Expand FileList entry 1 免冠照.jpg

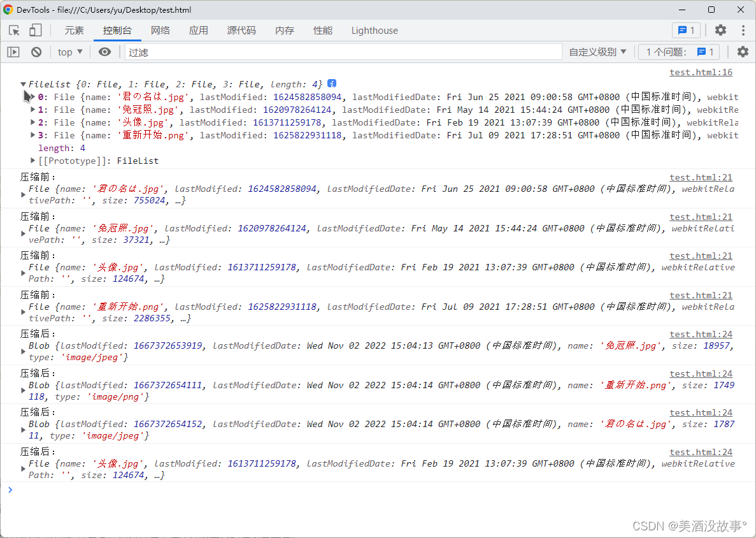(32, 110)
